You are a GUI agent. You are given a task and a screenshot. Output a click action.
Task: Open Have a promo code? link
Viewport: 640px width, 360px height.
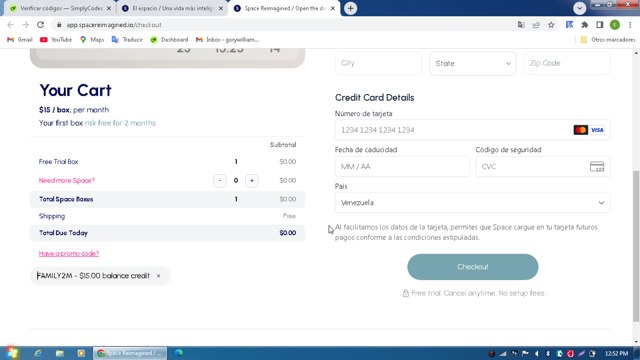pos(69,253)
